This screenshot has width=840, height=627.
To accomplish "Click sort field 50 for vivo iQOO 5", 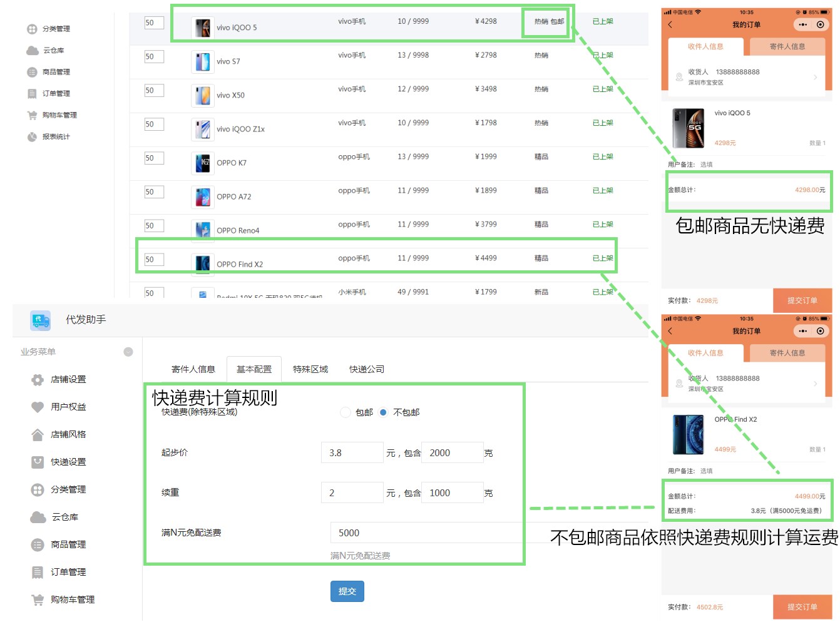I will pos(154,23).
